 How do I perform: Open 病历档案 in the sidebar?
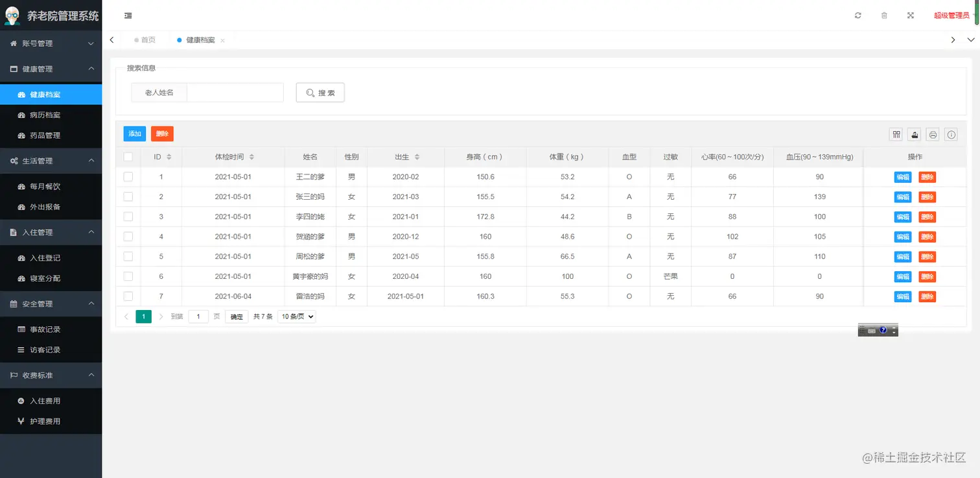point(51,115)
